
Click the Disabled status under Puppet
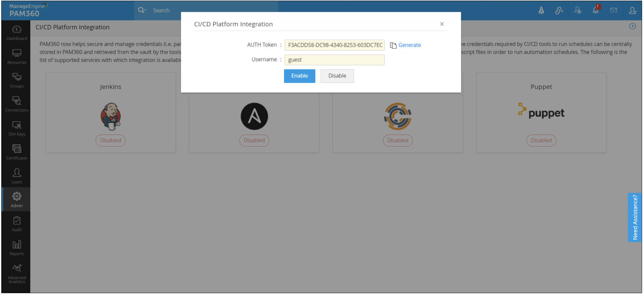541,140
